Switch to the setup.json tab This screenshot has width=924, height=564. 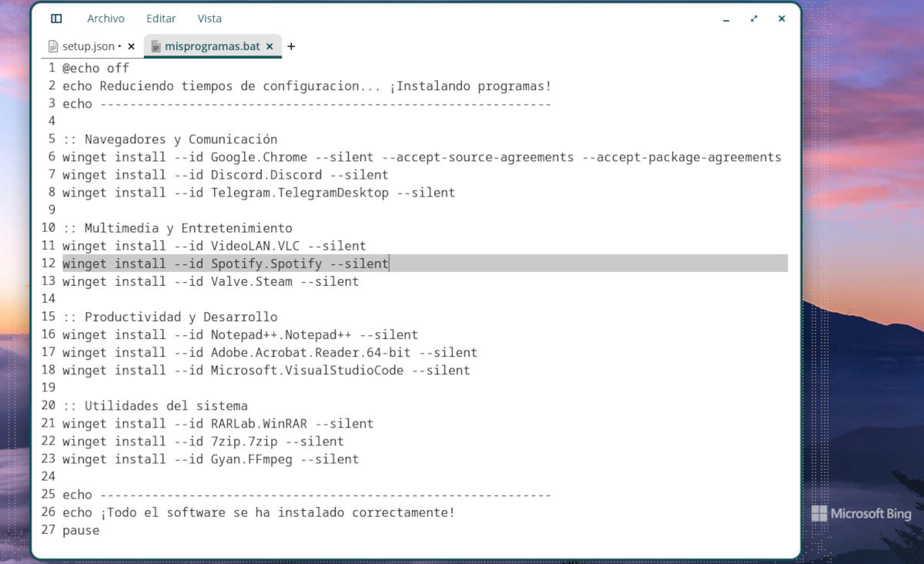(x=88, y=46)
